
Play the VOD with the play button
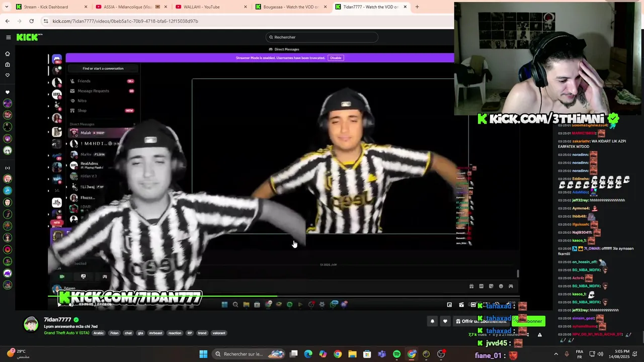[59, 304]
